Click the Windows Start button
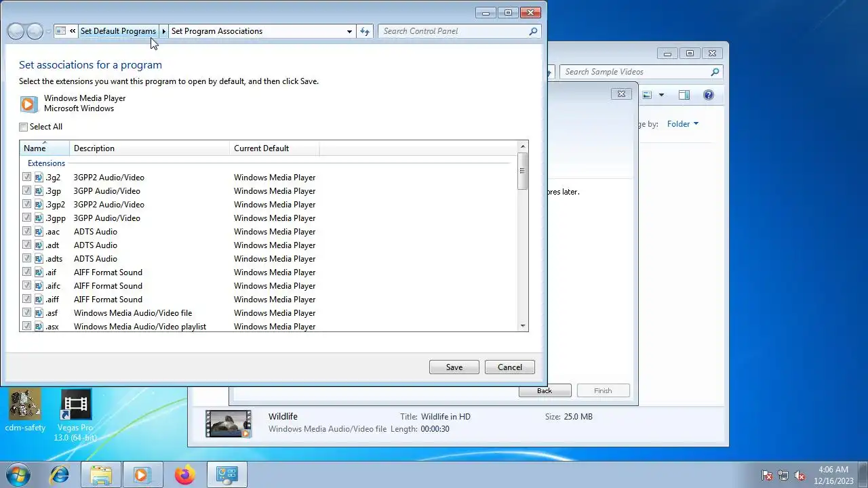 click(18, 474)
